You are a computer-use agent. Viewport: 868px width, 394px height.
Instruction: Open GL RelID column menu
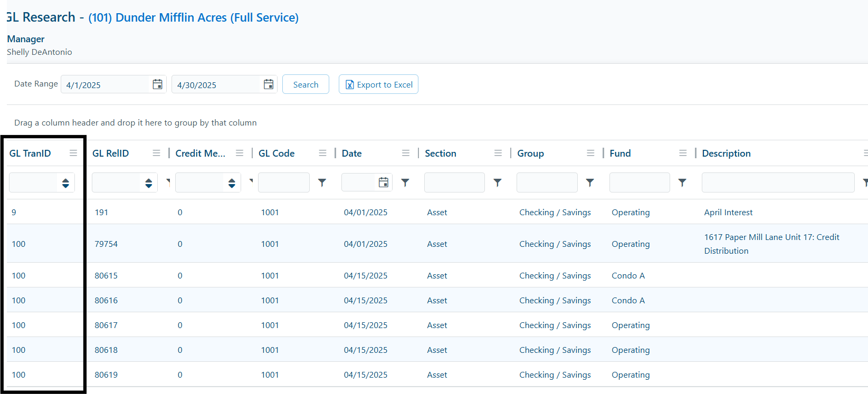tap(156, 153)
